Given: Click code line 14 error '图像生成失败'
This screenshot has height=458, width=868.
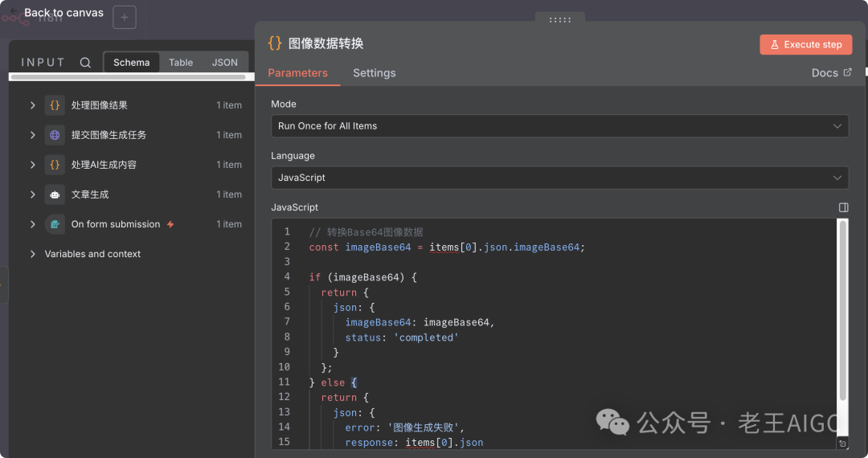Looking at the screenshot, I should (404, 427).
